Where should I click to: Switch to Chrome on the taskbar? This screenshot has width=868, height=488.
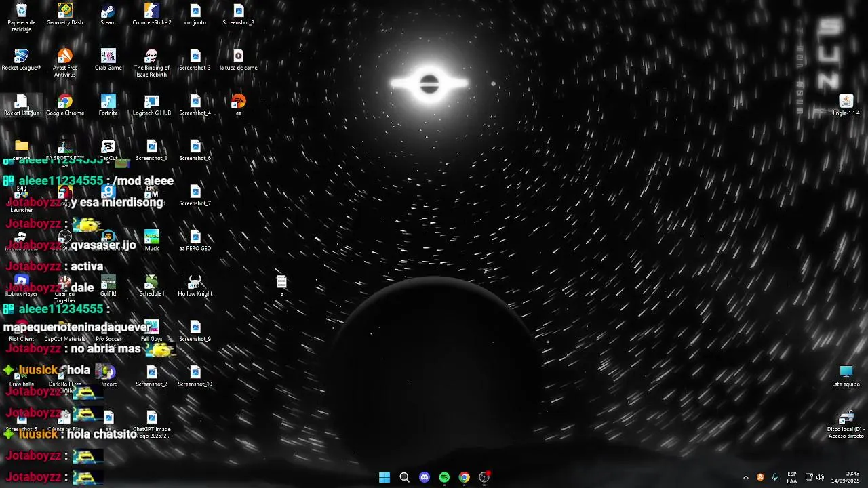point(464,477)
